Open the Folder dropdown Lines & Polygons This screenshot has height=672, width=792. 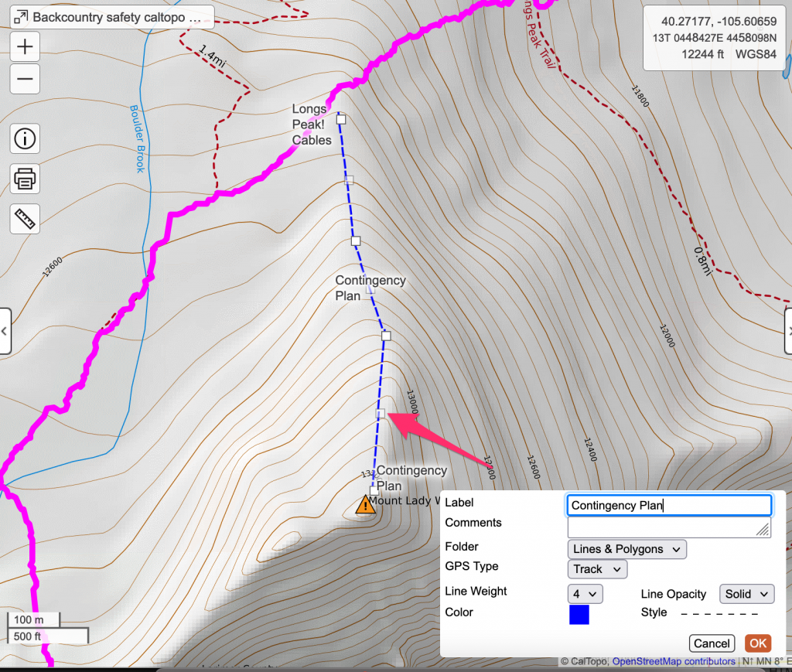[626, 549]
